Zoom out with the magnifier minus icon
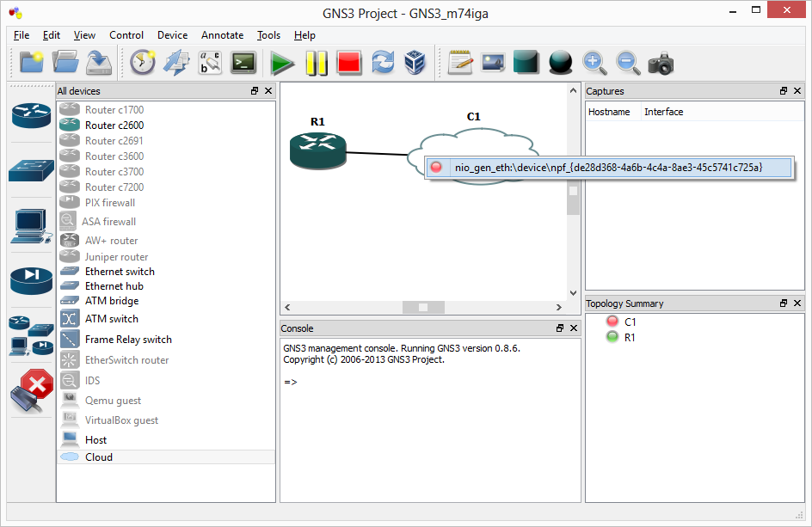The image size is (812, 527). tap(628, 63)
